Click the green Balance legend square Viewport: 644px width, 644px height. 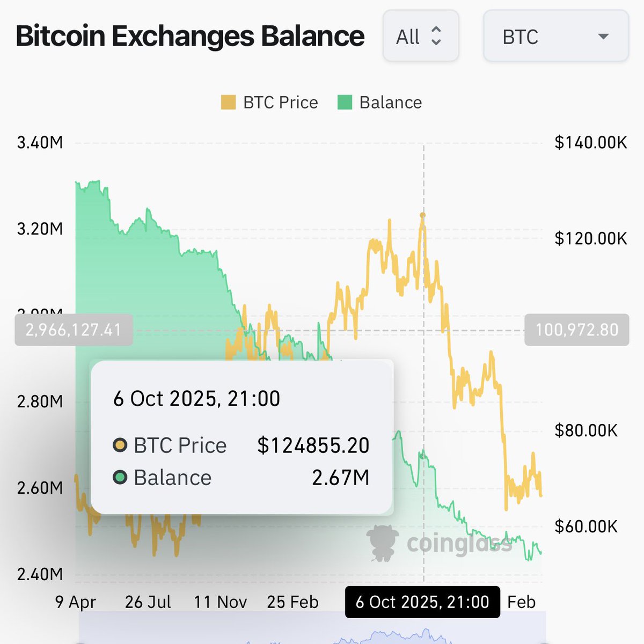pyautogui.click(x=345, y=103)
